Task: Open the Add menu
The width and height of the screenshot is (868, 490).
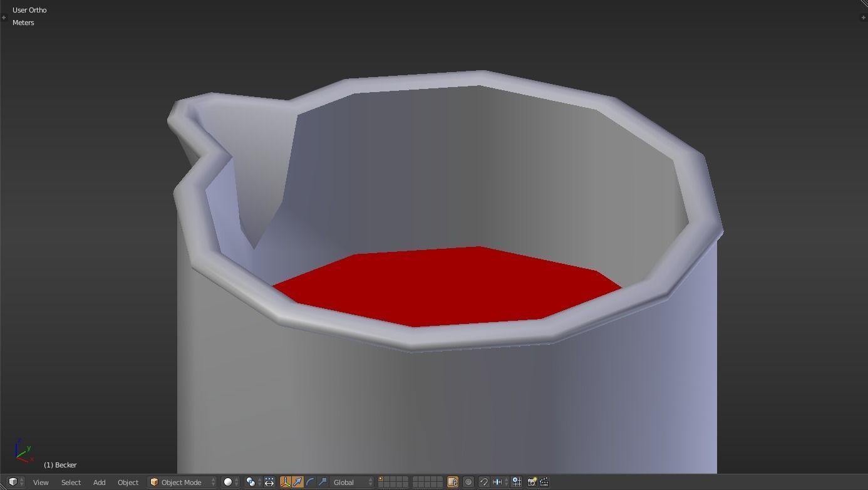Action: (x=99, y=482)
